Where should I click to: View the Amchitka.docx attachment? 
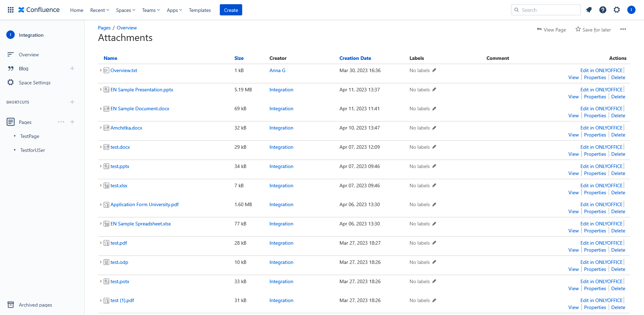click(x=573, y=135)
